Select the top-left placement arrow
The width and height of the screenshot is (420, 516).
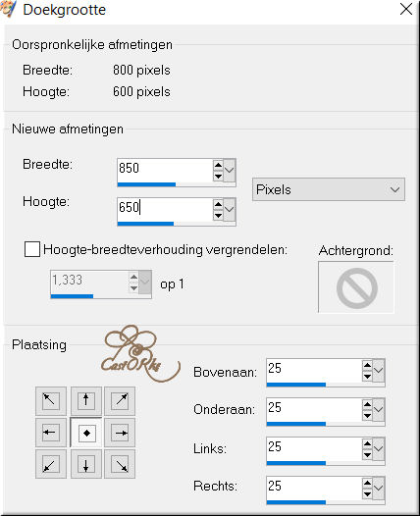point(51,400)
